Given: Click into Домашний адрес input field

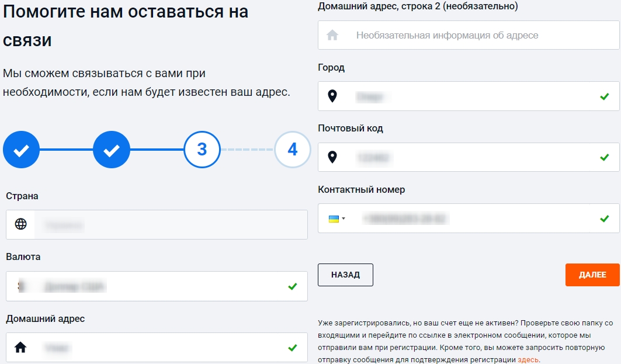Looking at the screenshot, I should tap(157, 348).
